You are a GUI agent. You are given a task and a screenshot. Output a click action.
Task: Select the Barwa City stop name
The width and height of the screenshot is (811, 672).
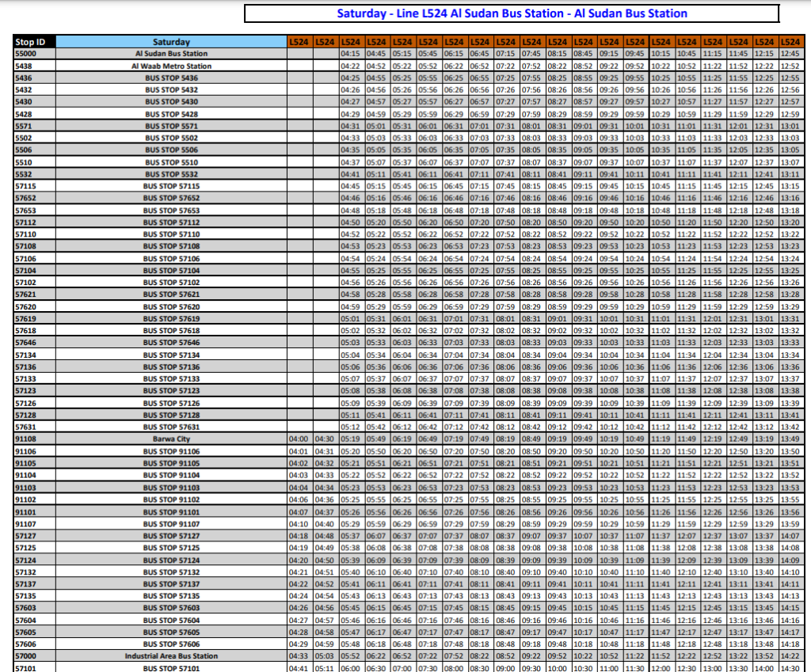[x=171, y=439]
